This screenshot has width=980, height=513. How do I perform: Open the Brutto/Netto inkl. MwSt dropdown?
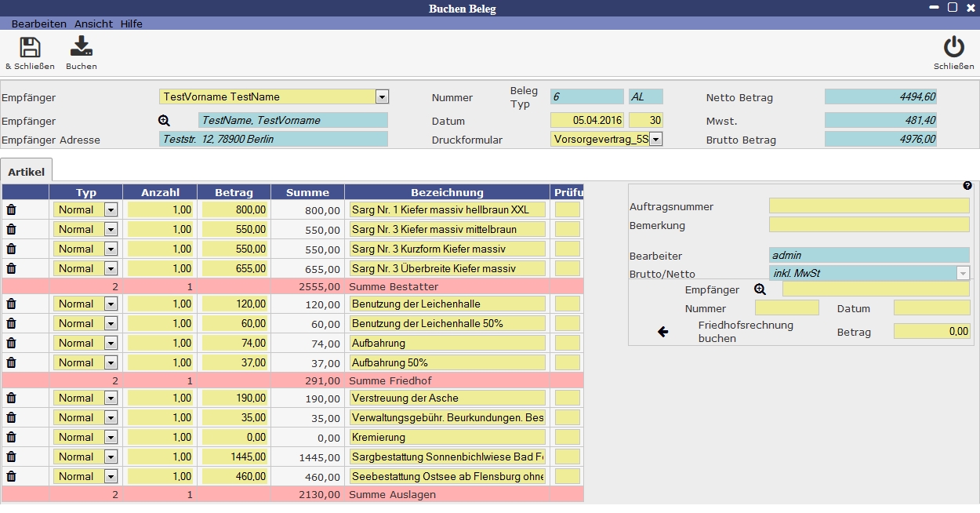(962, 274)
